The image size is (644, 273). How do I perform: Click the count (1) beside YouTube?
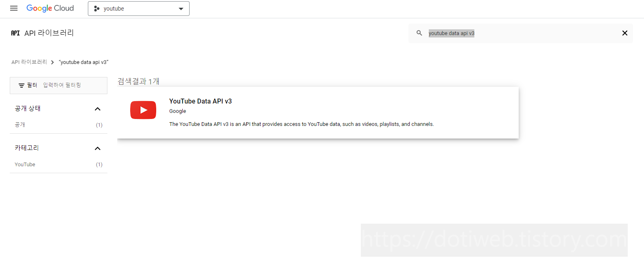99,165
